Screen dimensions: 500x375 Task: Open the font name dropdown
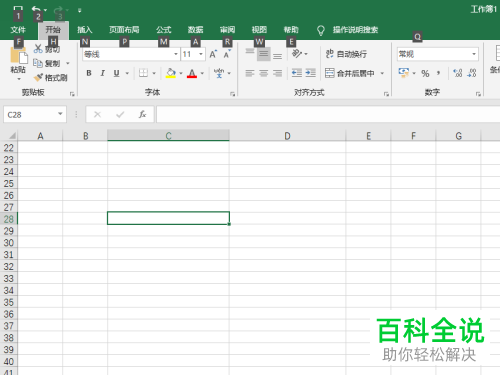click(176, 54)
